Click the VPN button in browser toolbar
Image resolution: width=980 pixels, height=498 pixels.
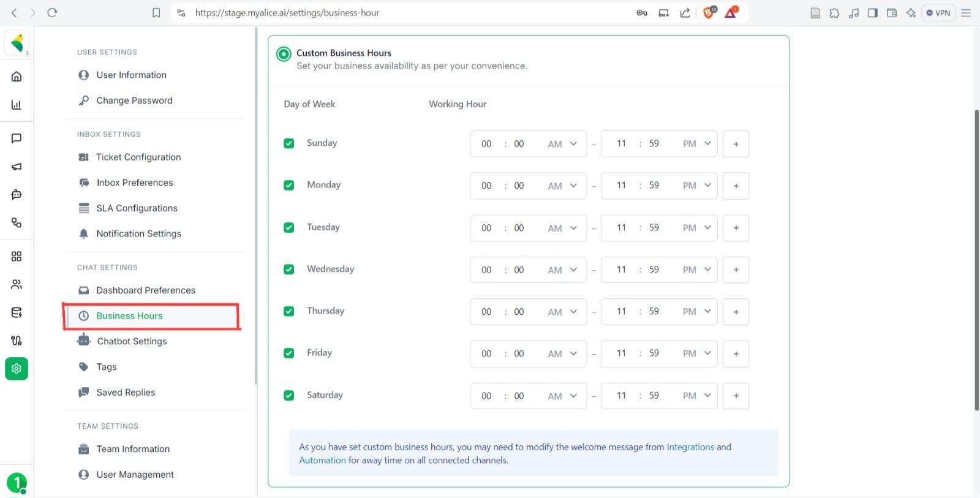(938, 13)
